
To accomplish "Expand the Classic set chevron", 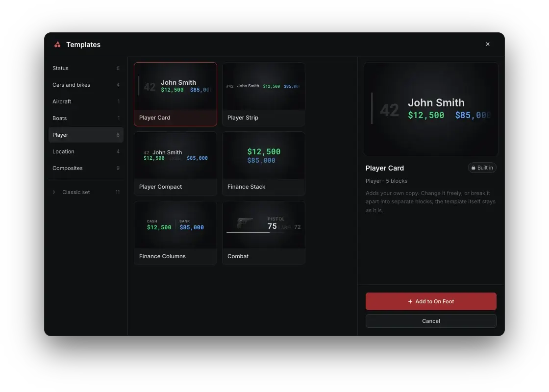I will tap(54, 192).
